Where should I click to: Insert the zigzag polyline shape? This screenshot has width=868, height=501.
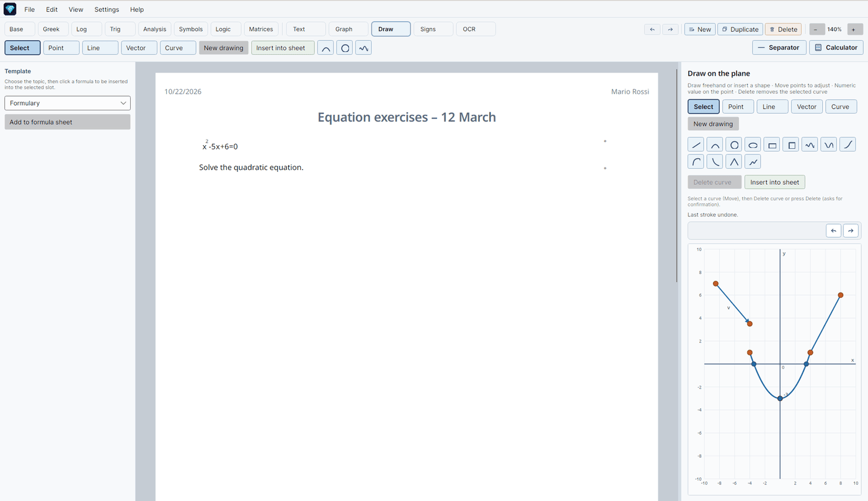753,162
